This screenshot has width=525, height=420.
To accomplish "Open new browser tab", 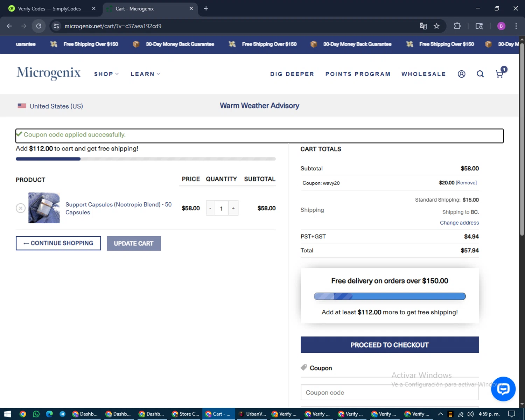I will [x=206, y=8].
